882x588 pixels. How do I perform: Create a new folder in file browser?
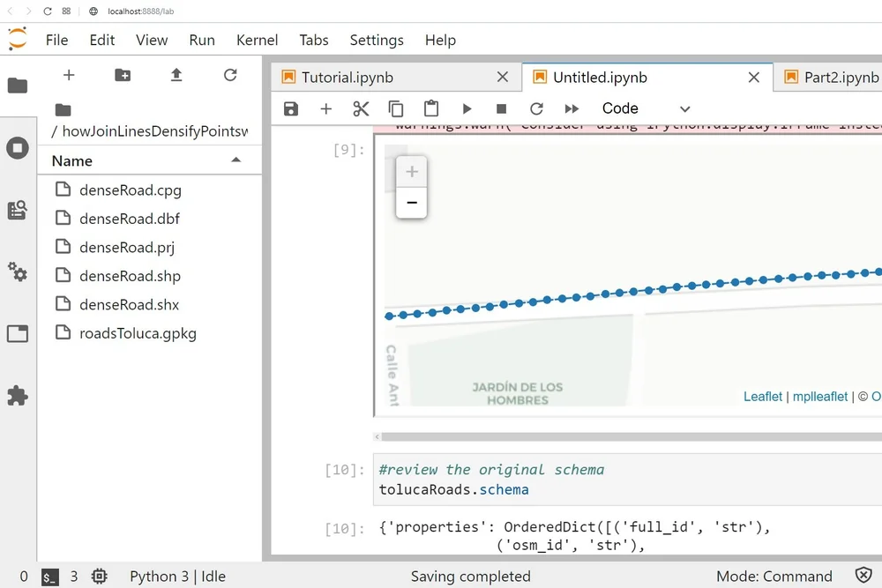[123, 75]
